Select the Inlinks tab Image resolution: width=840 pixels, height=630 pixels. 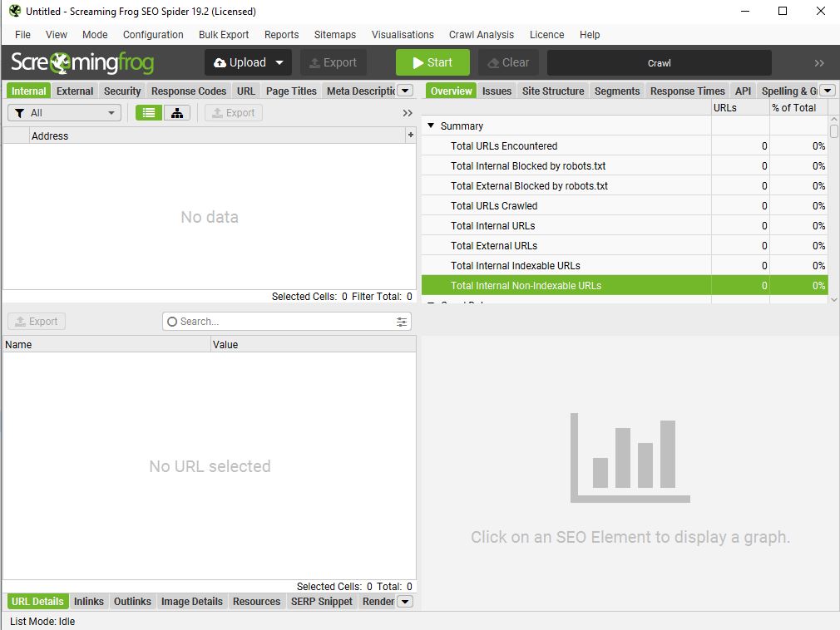[x=88, y=602]
